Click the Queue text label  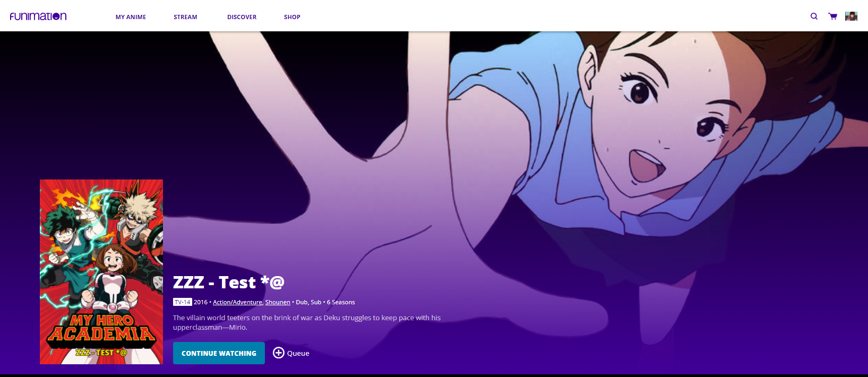(x=298, y=353)
